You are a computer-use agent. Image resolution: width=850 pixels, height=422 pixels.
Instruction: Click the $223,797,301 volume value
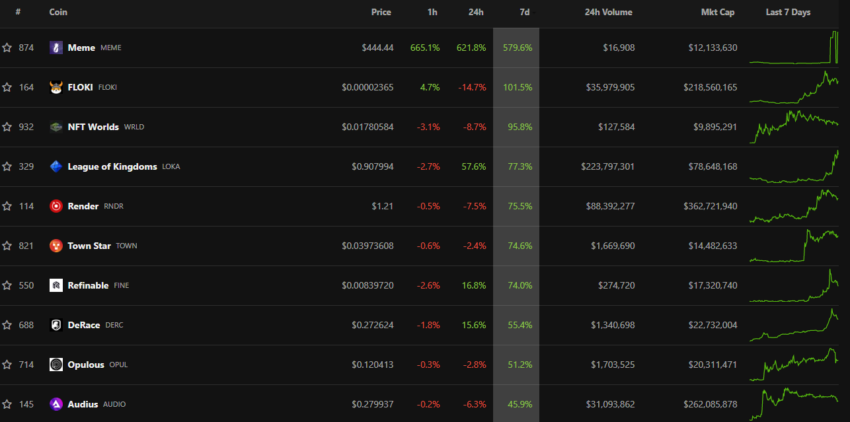(x=608, y=167)
